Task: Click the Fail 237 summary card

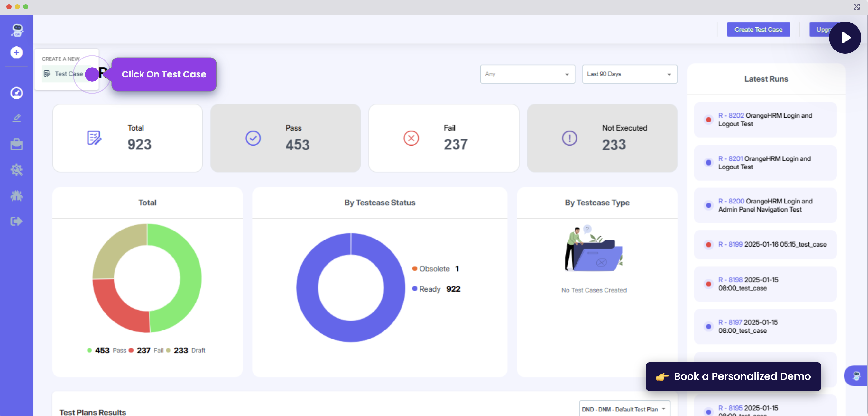Action: 443,138
